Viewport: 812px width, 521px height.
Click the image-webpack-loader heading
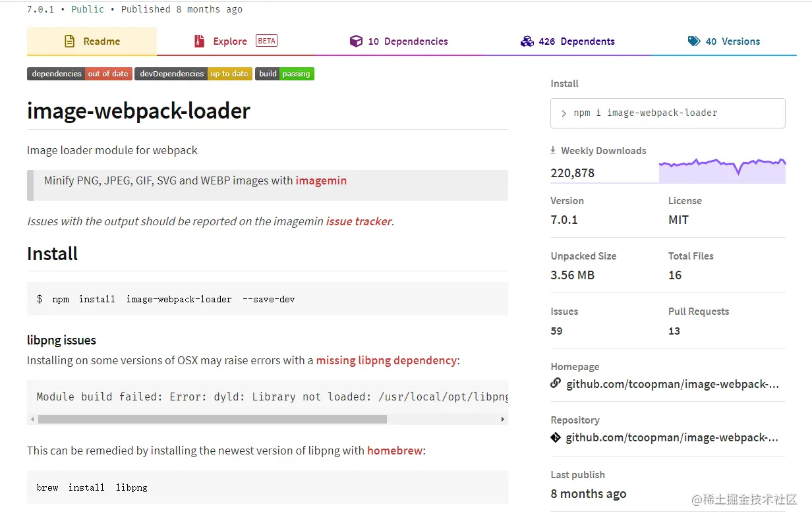pyautogui.click(x=138, y=111)
